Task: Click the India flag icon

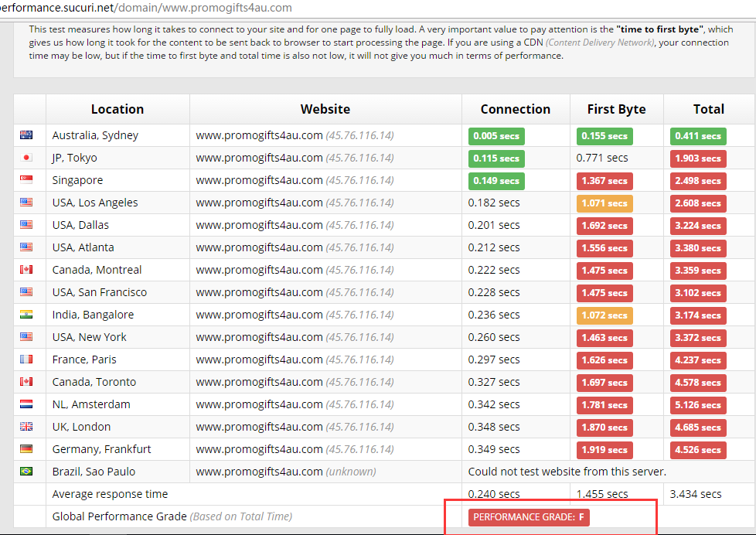Action: (26, 315)
